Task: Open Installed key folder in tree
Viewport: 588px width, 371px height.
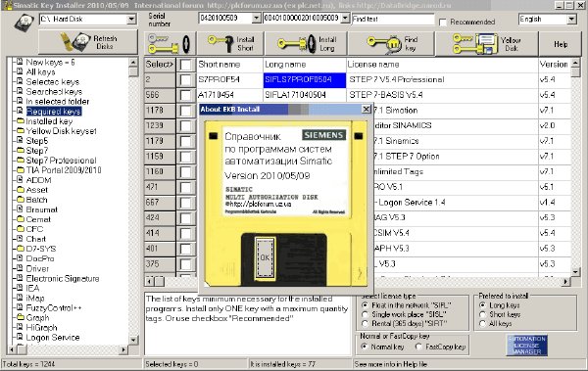Action: point(49,121)
